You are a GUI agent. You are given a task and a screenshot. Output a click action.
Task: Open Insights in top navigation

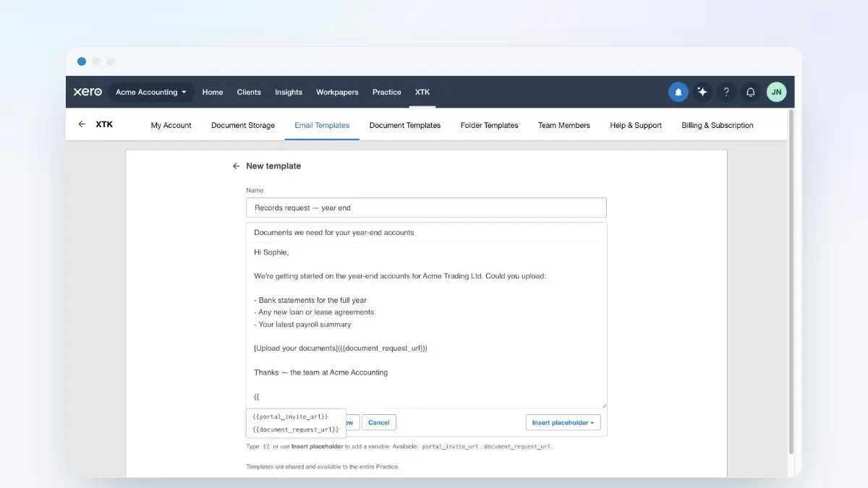tap(289, 92)
